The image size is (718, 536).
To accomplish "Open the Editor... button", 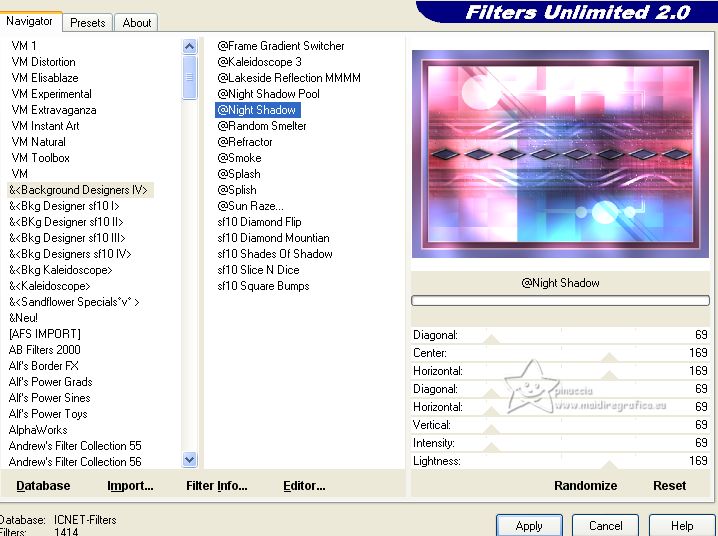I will 304,486.
